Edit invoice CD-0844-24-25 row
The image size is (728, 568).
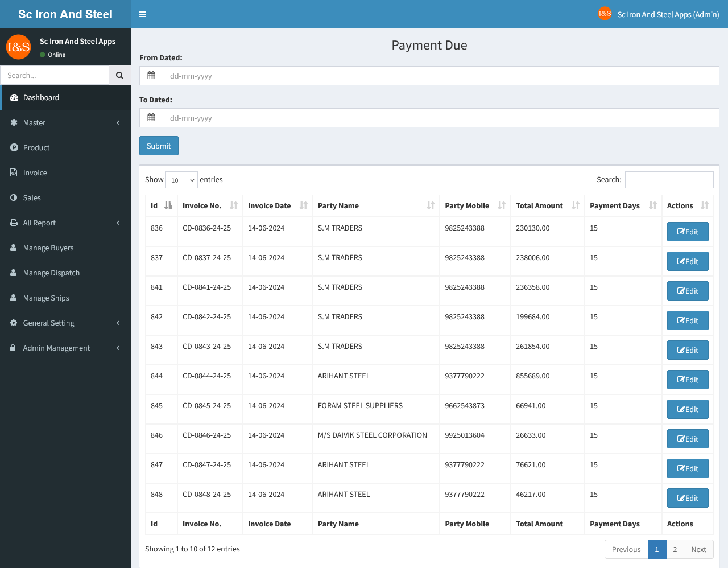point(687,380)
